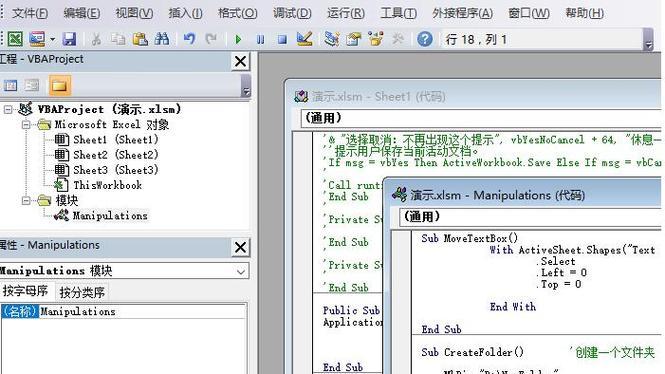
Task: Collapse the Microsoft Excel 对象 folder
Action: coord(26,125)
